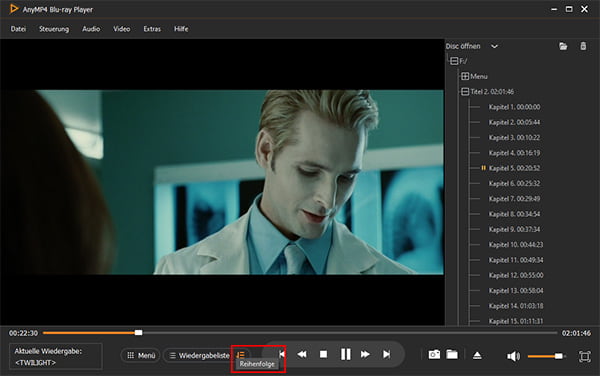The height and width of the screenshot is (376, 600).
Task: Select Kapitel 14. 01:03:18
Action: click(516, 306)
